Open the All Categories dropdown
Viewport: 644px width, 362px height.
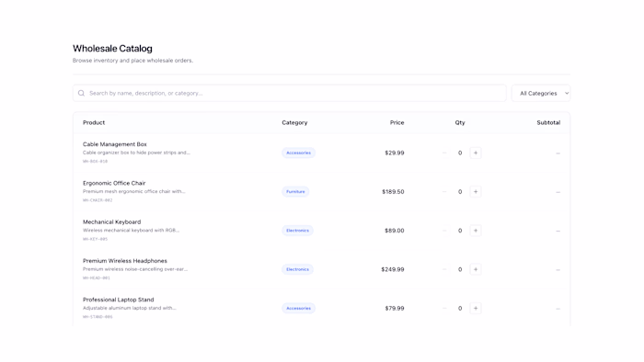pyautogui.click(x=541, y=93)
